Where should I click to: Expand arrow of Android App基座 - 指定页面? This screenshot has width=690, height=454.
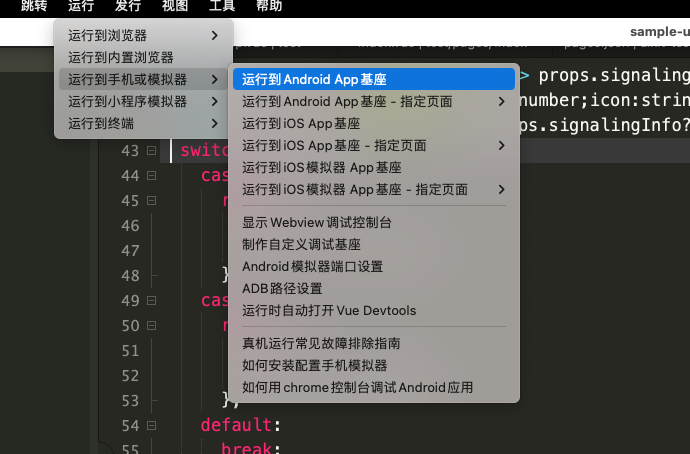click(x=502, y=101)
